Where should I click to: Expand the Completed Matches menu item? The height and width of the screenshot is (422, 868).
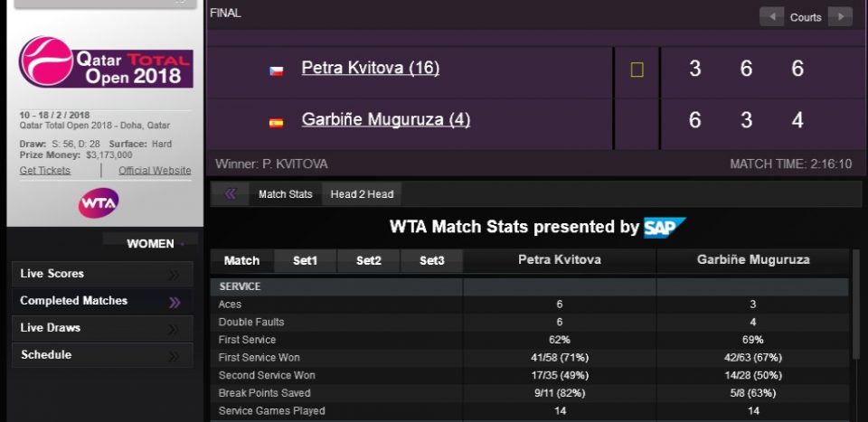(102, 301)
